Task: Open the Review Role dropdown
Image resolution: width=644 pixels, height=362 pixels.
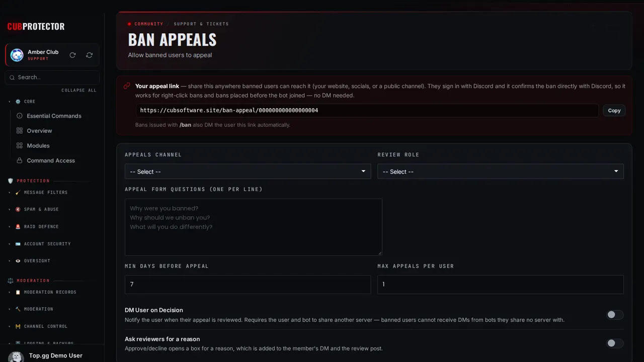Action: click(501, 171)
